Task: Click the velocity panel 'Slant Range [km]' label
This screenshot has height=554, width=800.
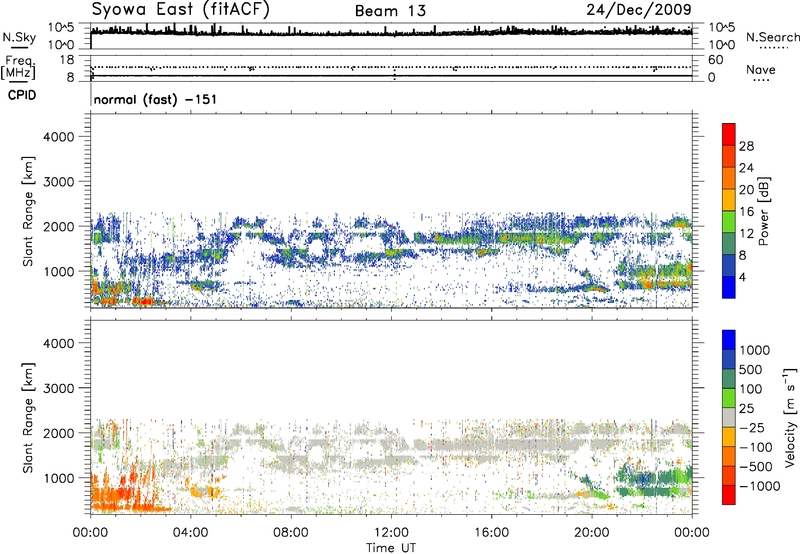Action: tap(28, 417)
